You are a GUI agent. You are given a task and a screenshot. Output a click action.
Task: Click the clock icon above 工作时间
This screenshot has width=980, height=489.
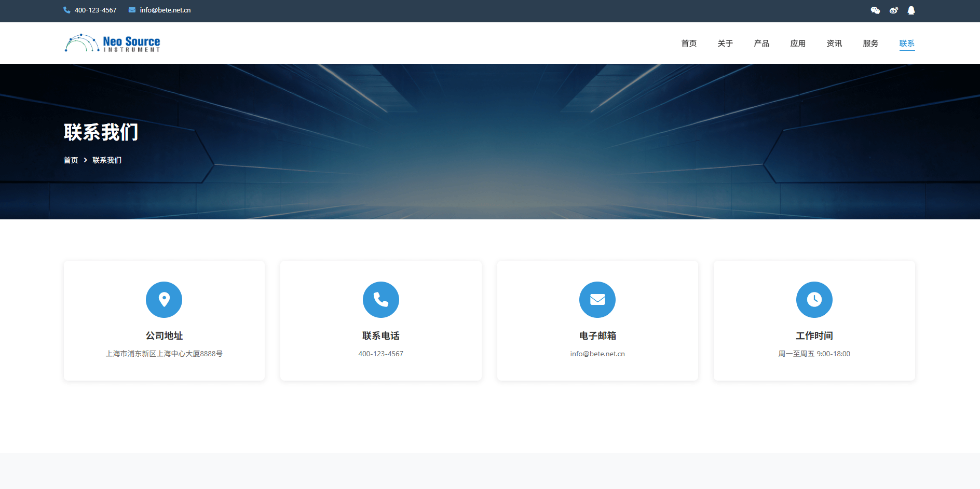(x=814, y=300)
